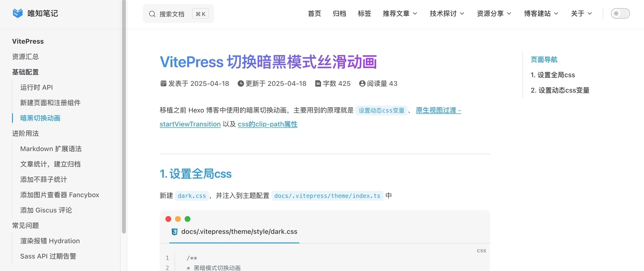
Task: Click the VitePress sidebar heading
Action: 28,41
